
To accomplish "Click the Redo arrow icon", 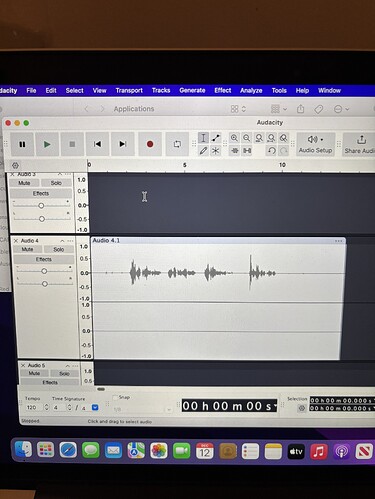I will (284, 151).
